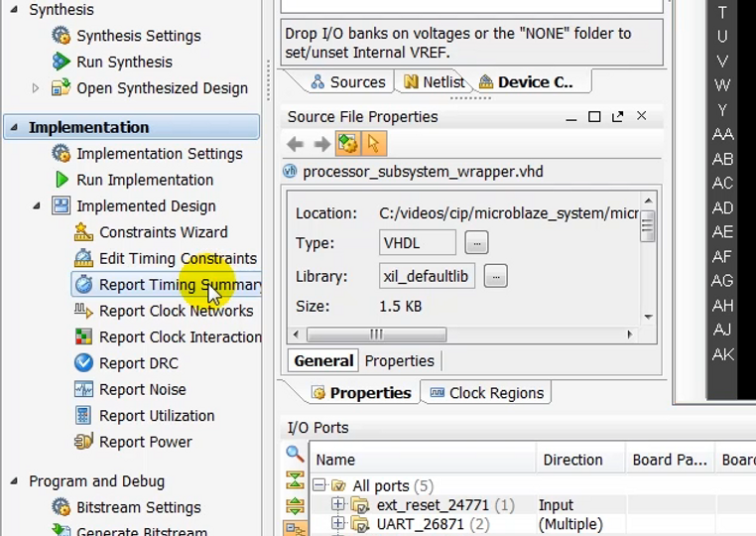Image resolution: width=756 pixels, height=536 pixels.
Task: Click the Library xil_defaultlib field
Action: [x=427, y=276]
